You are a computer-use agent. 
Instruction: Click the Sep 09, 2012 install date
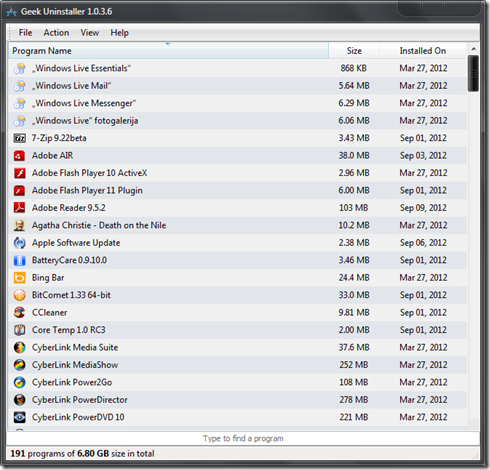tap(423, 208)
